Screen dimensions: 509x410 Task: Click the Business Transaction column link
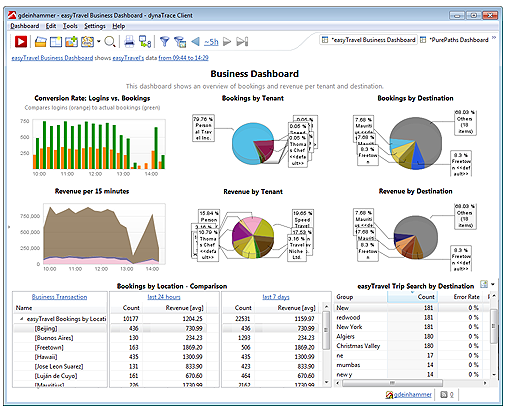(59, 297)
